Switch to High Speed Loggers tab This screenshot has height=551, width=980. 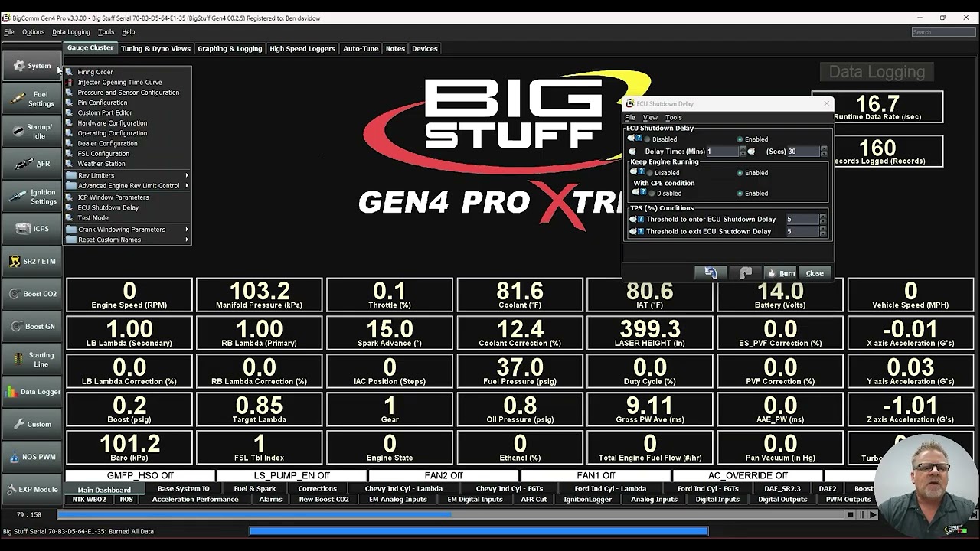pos(302,48)
